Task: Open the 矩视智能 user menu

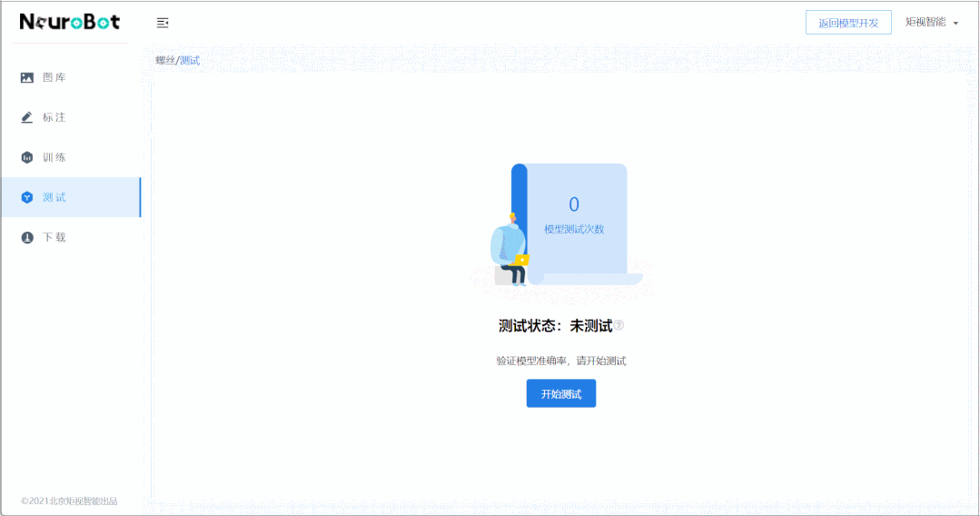Action: click(925, 22)
